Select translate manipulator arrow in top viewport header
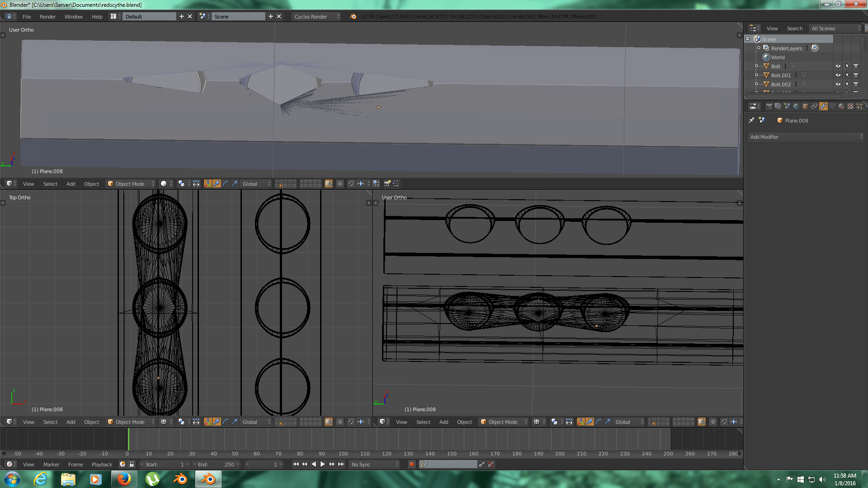 [x=217, y=183]
